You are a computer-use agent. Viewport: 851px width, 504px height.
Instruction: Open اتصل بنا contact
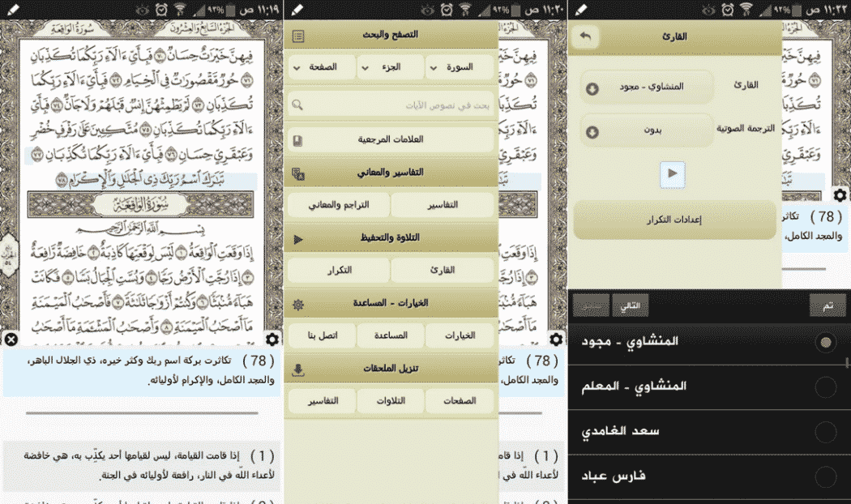(322, 335)
